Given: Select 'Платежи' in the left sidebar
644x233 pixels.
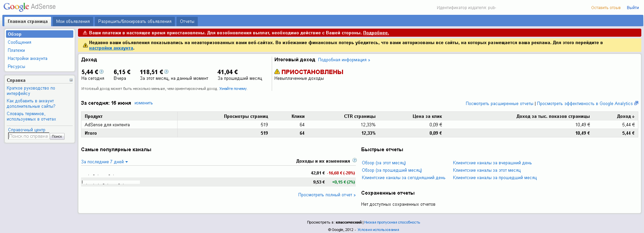Looking at the screenshot, I should tap(16, 51).
